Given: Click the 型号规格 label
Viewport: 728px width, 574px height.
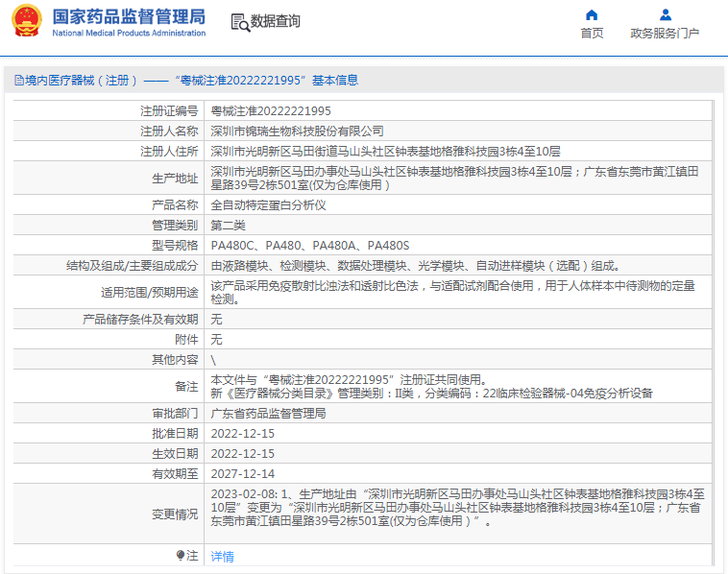Looking at the screenshot, I should pyautogui.click(x=175, y=246).
